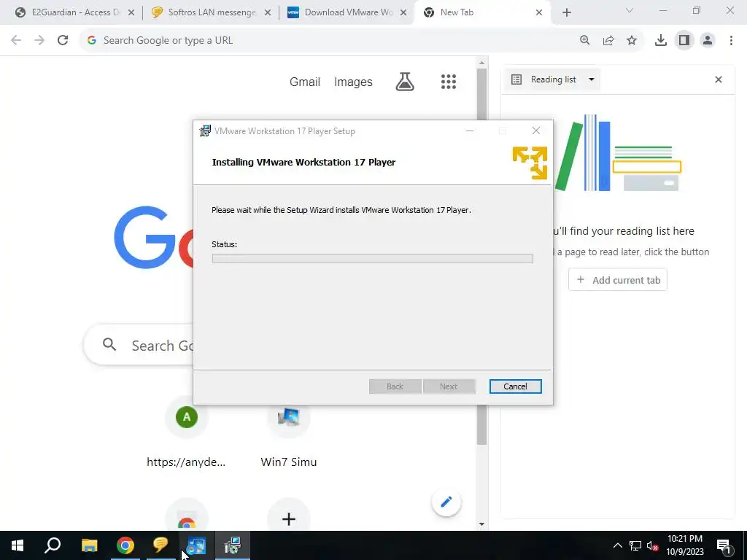Click the zoom magnifier icon in address bar

pyautogui.click(x=584, y=41)
